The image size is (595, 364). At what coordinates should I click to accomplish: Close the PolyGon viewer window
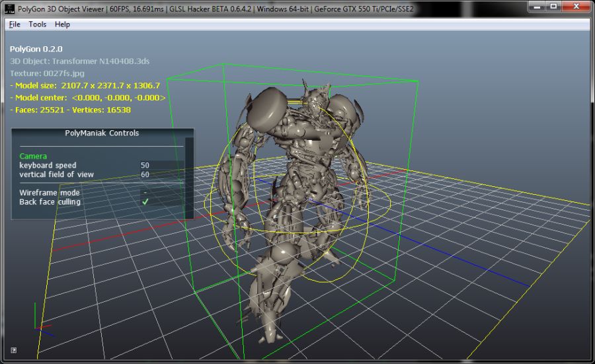576,6
